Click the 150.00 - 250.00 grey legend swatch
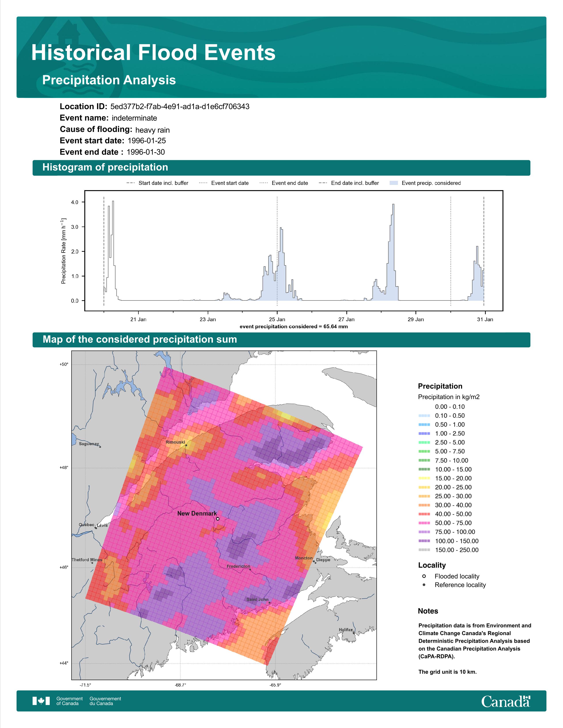 pos(424,550)
